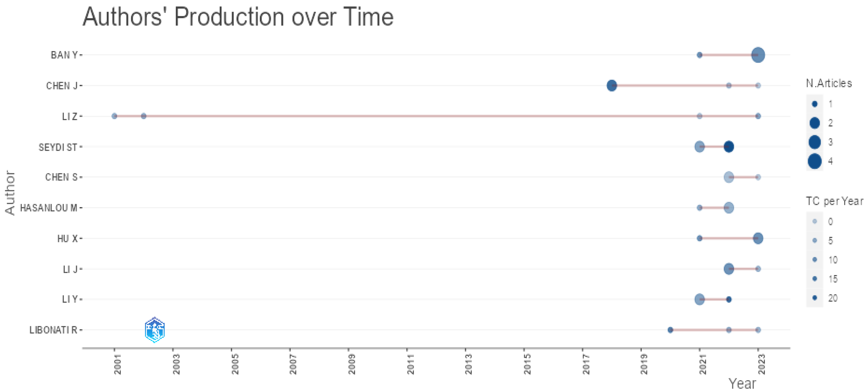
Task: Click LI J's 2022 data bubble
Action: 729,269
